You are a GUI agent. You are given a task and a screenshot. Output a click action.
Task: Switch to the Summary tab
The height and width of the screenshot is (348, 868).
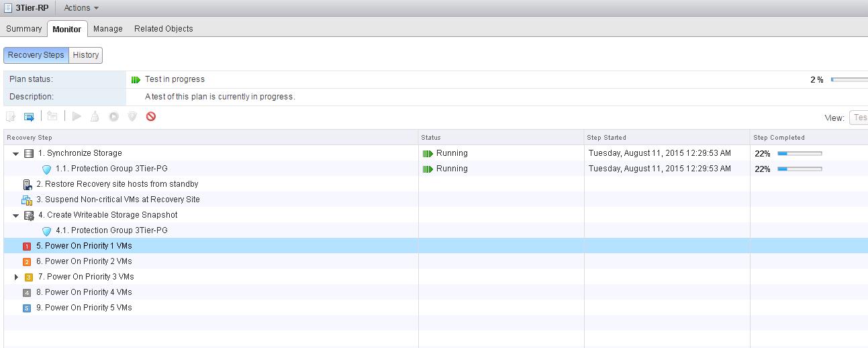point(24,29)
